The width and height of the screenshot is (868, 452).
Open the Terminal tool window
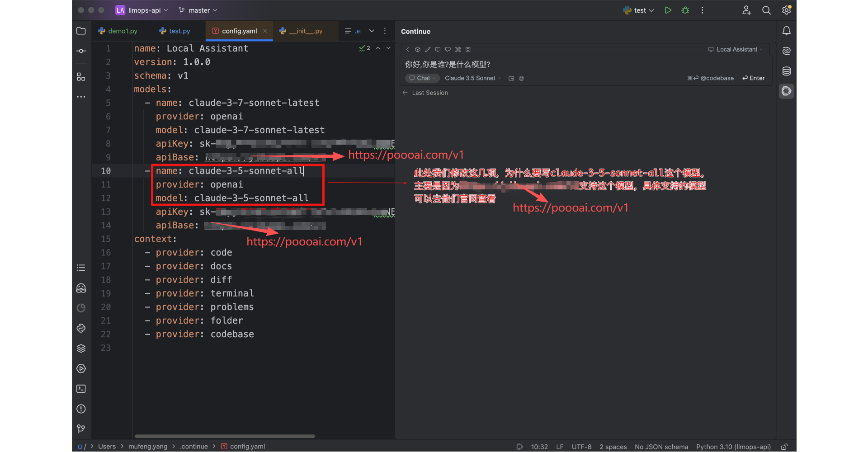tap(81, 389)
